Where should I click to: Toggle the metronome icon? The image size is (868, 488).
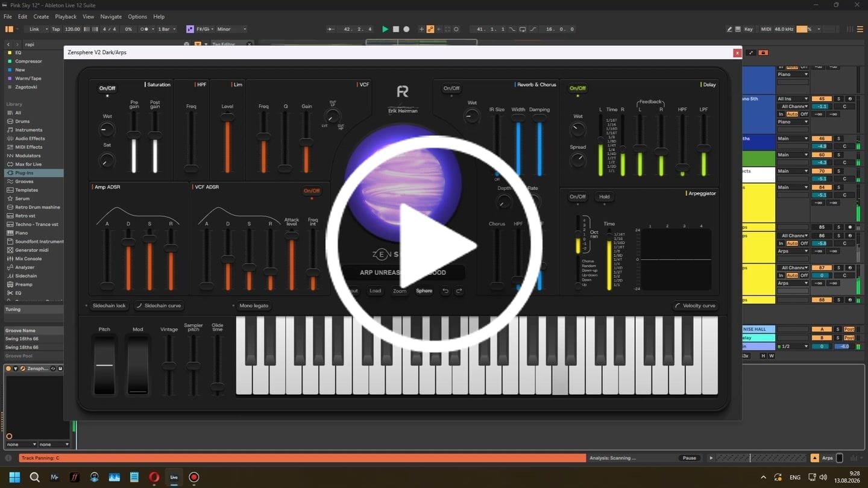[x=143, y=29]
